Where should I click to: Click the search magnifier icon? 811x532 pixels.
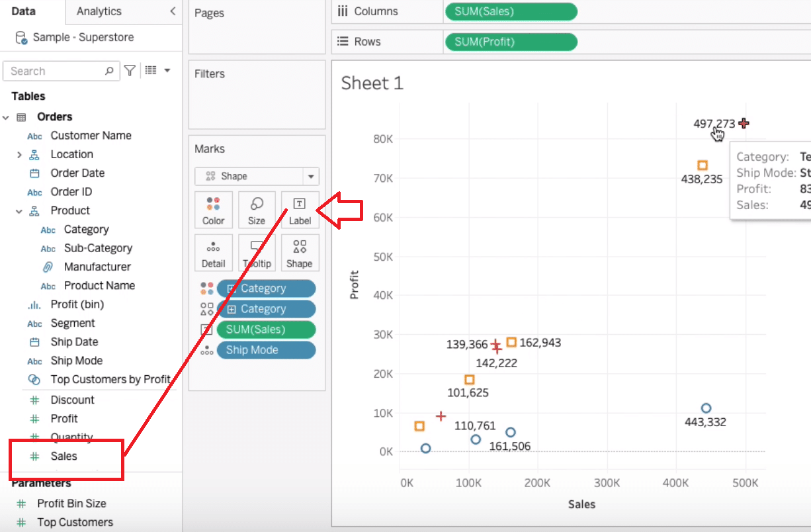pyautogui.click(x=109, y=71)
